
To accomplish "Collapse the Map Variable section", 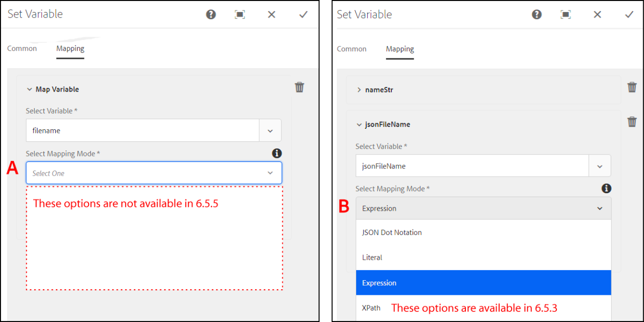I will point(29,89).
